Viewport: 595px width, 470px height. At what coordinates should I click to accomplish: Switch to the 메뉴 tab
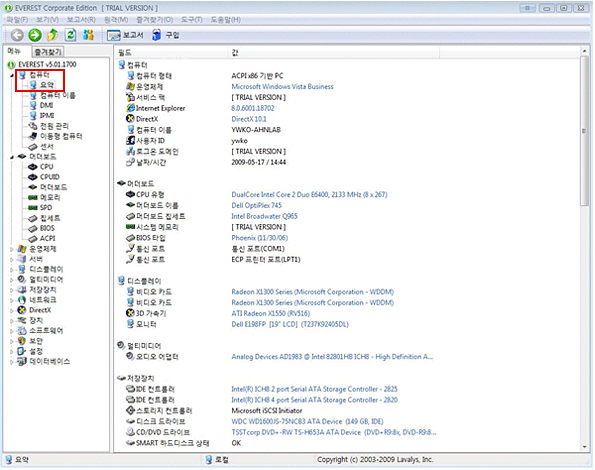(x=14, y=51)
